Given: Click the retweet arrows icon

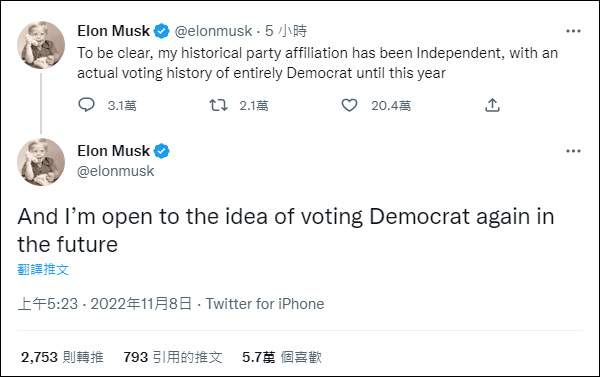Looking at the screenshot, I should (218, 105).
